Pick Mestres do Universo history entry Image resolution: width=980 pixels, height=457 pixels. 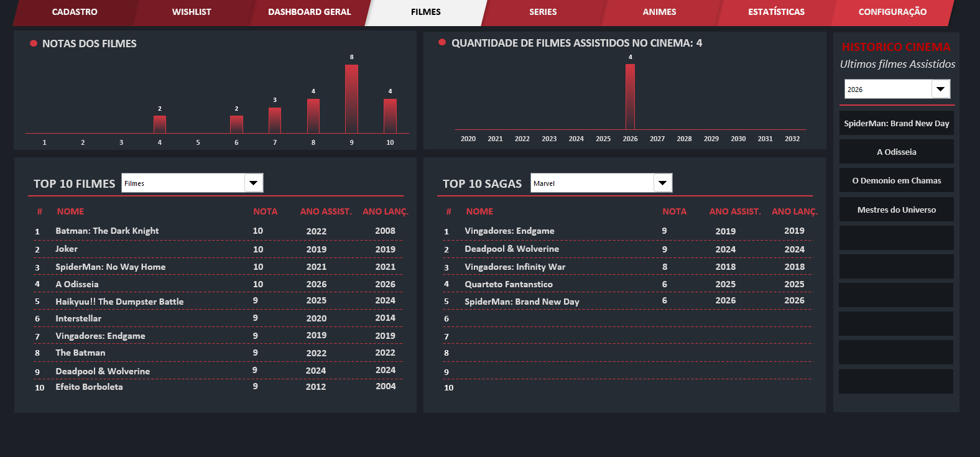896,210
